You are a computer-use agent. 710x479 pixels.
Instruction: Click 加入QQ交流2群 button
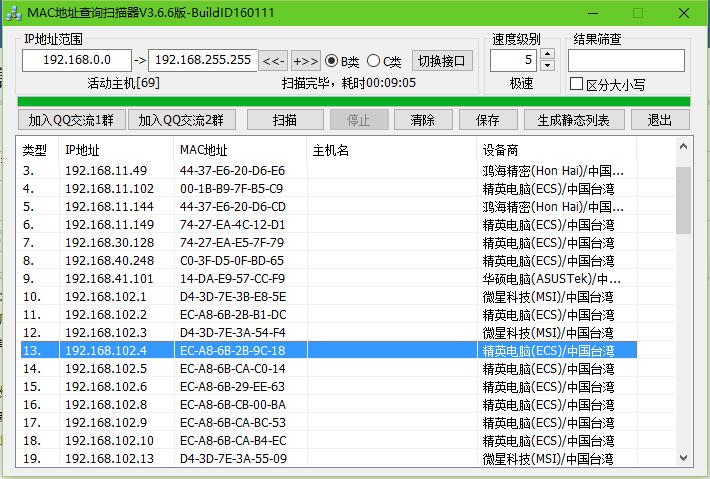pyautogui.click(x=182, y=120)
